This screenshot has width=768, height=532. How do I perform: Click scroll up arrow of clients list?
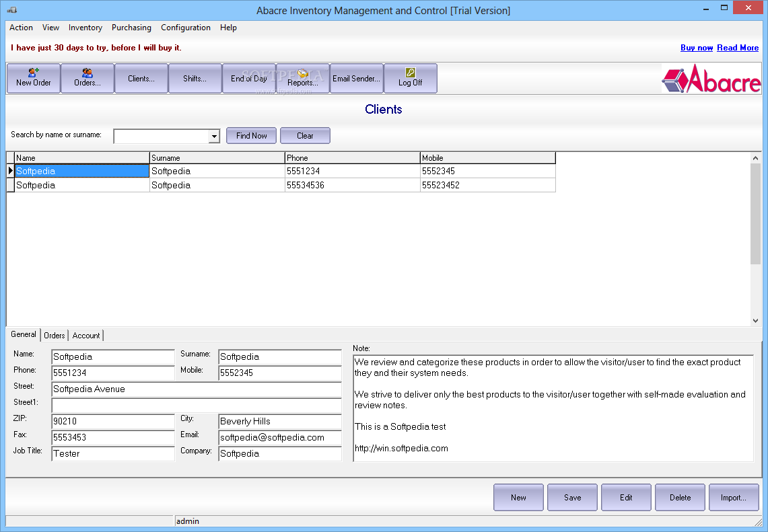point(755,158)
